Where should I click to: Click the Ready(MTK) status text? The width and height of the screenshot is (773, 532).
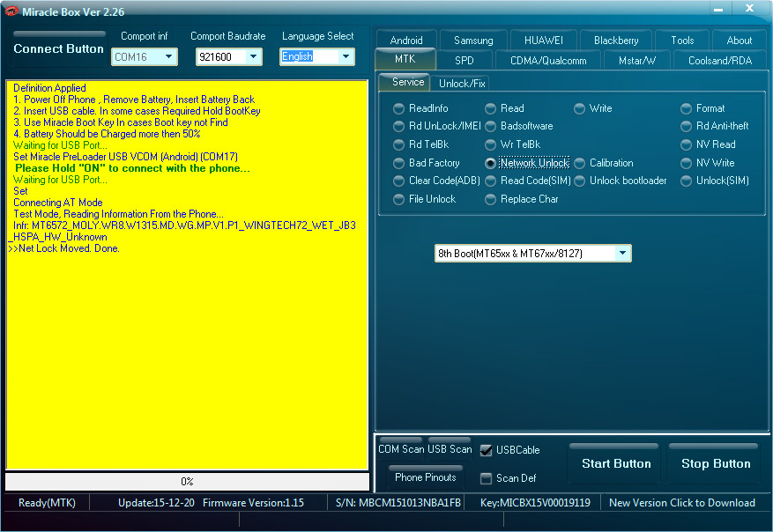tap(47, 503)
